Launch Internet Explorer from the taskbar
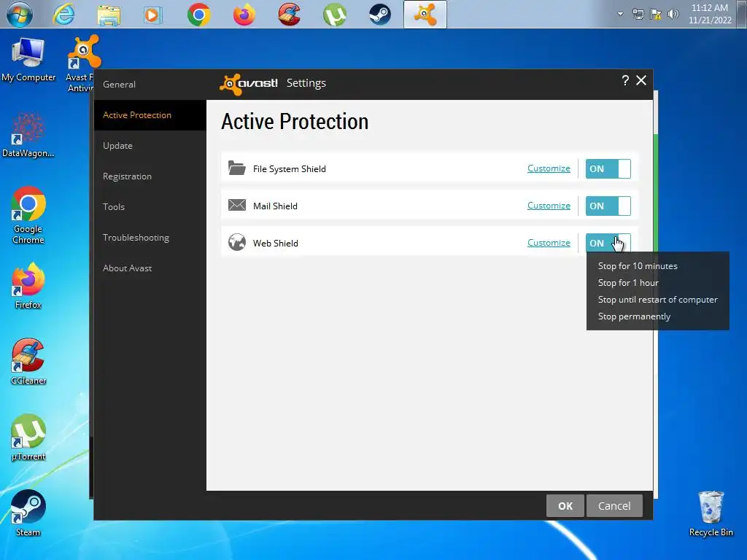 [x=64, y=15]
